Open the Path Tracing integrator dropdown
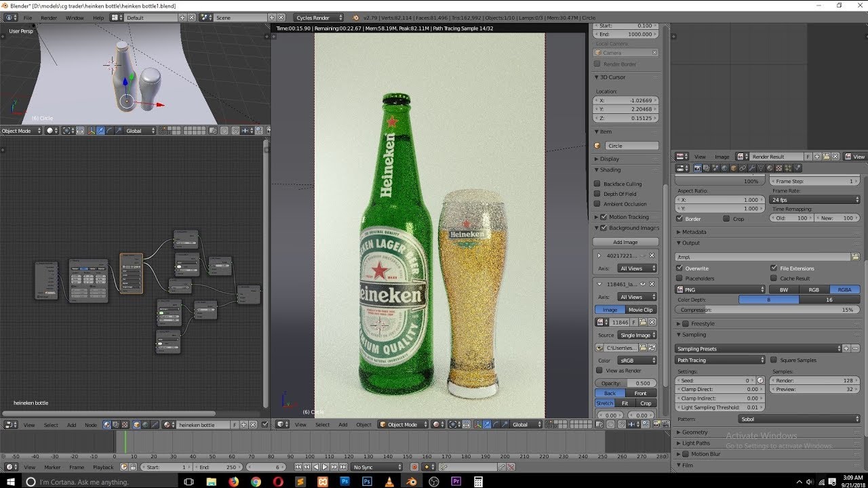This screenshot has width=868, height=488. [x=720, y=360]
